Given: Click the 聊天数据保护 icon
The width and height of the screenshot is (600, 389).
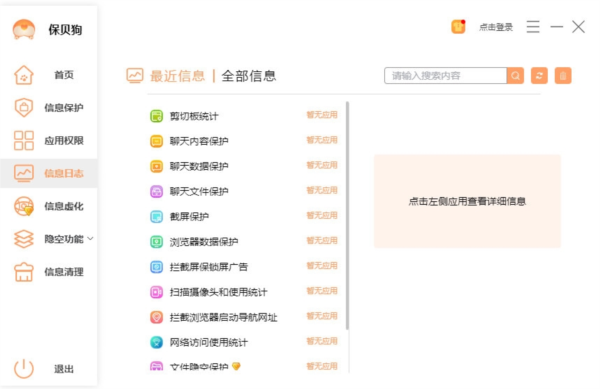Looking at the screenshot, I should 156,166.
